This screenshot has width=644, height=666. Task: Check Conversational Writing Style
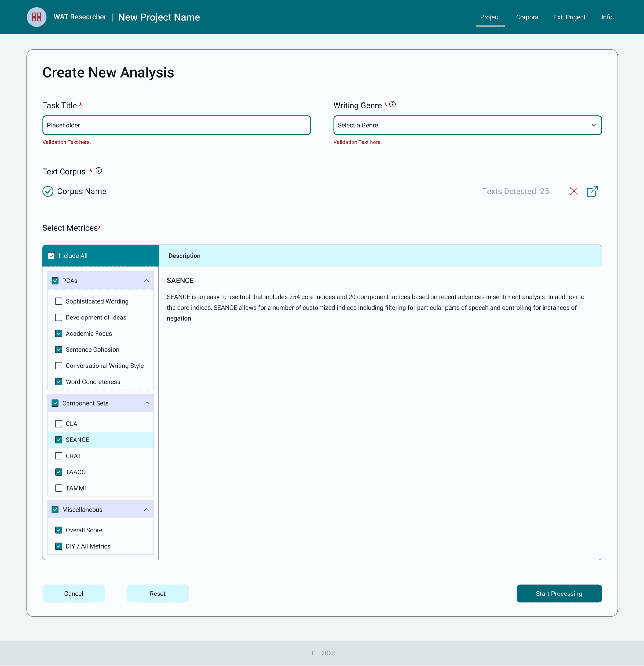(58, 366)
